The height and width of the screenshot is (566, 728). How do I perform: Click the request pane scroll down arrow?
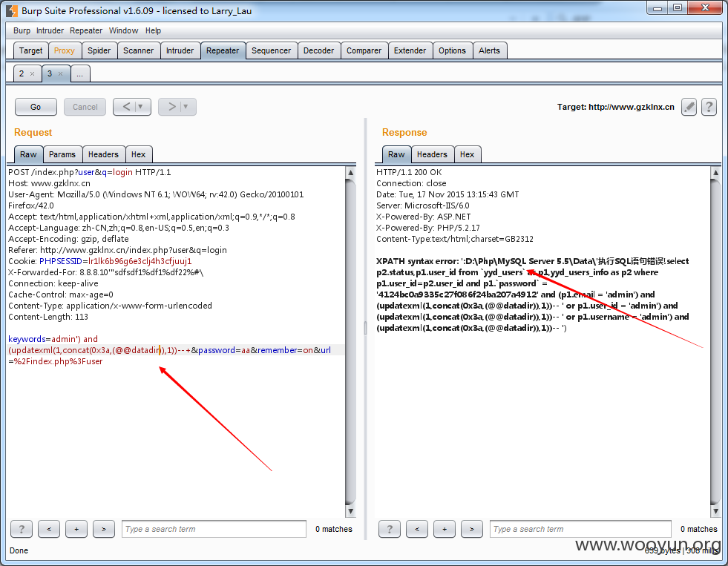click(351, 511)
